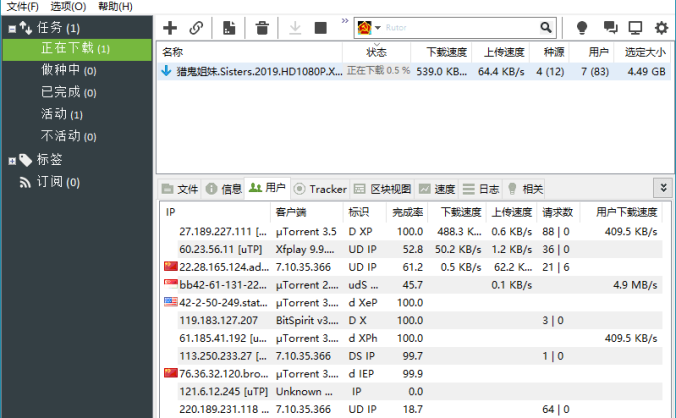Select peer 119.183.127.207 row
Screen dimensions: 676x418
click(x=412, y=320)
